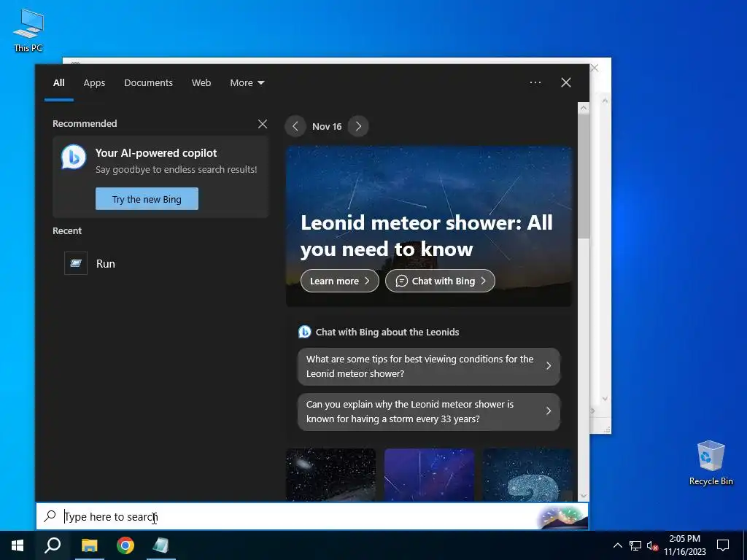The width and height of the screenshot is (747, 560).
Task: Close the background window behind search
Action: click(x=595, y=68)
